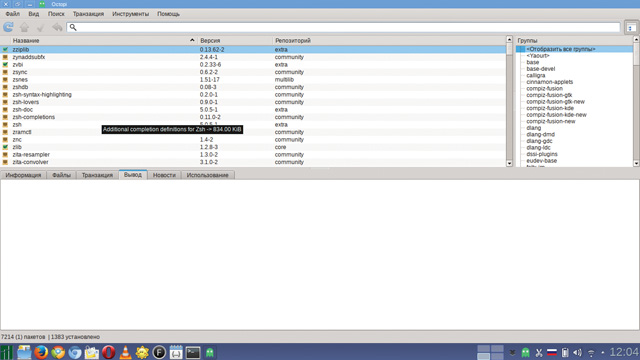Click groups list scrollbar down arrow

pos(636,163)
